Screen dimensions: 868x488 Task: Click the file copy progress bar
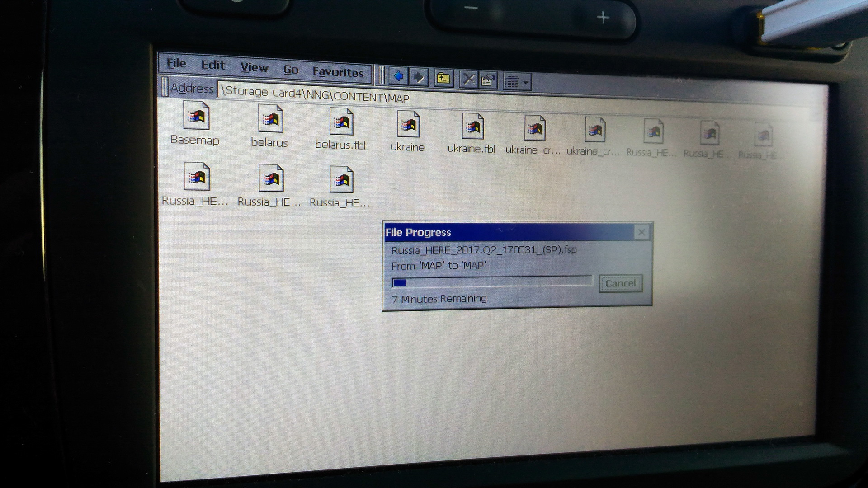pyautogui.click(x=491, y=282)
